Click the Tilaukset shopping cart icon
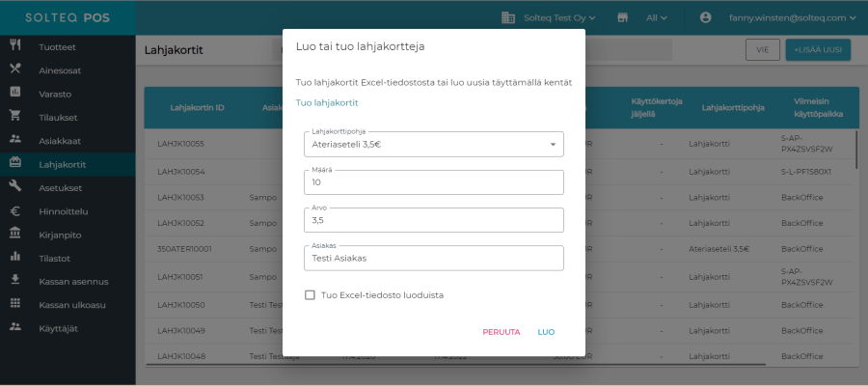The image size is (868, 388). click(15, 116)
